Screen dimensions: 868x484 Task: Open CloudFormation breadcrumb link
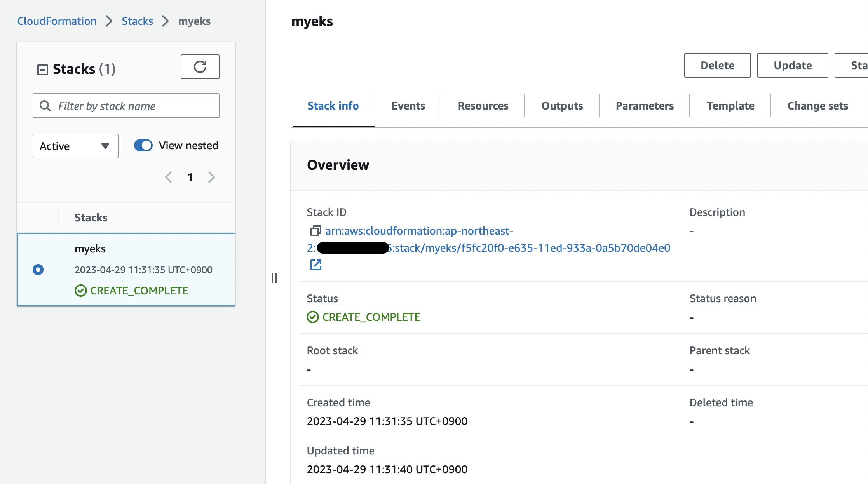[x=57, y=21]
